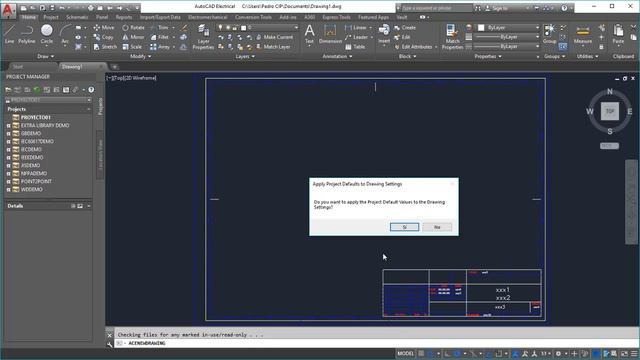Open Projects vertical side tab
This screenshot has height=360, width=640.
100,107
